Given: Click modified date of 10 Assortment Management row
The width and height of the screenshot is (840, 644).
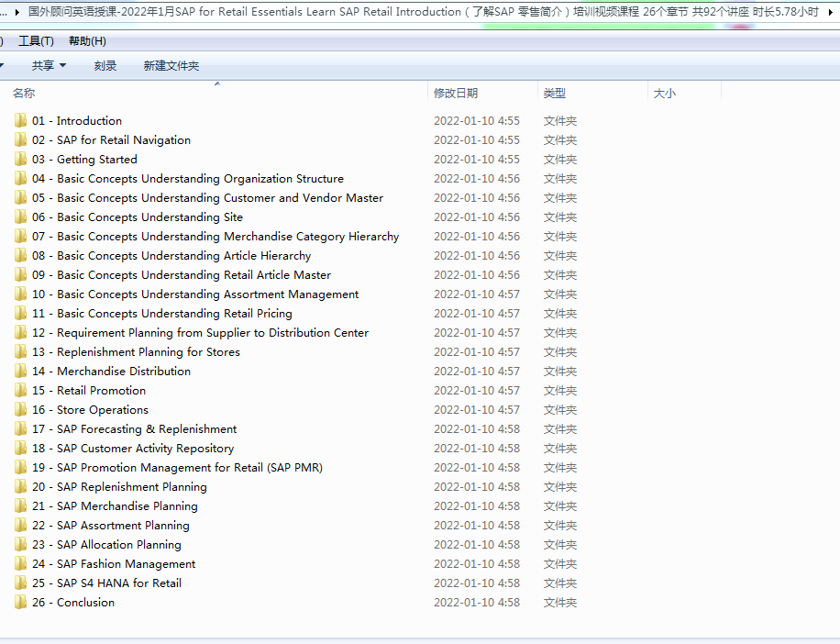Looking at the screenshot, I should point(476,294).
